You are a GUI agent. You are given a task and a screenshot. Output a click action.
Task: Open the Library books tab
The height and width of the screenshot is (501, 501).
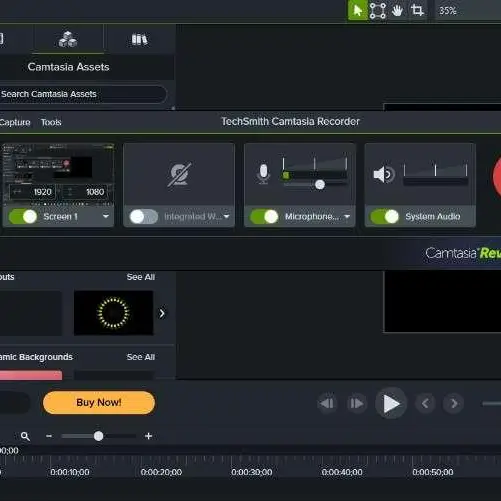[x=139, y=39]
